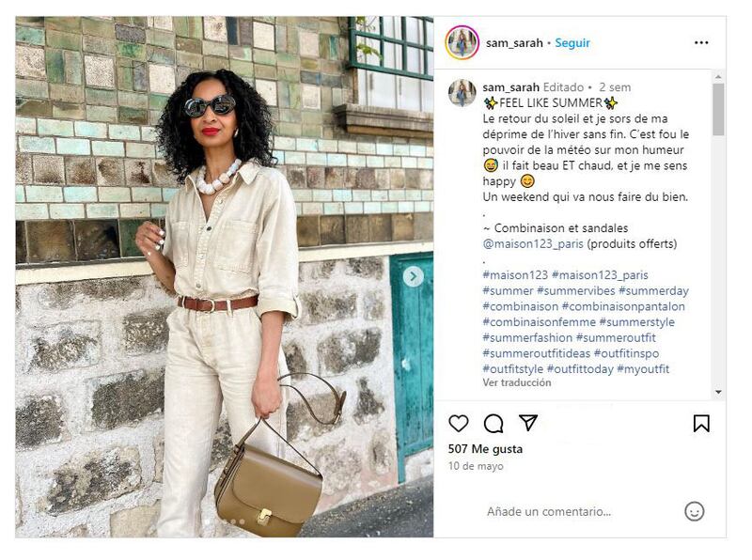The height and width of the screenshot is (560, 752).
Task: Click the caption scrollbar thumb
Action: [x=718, y=109]
